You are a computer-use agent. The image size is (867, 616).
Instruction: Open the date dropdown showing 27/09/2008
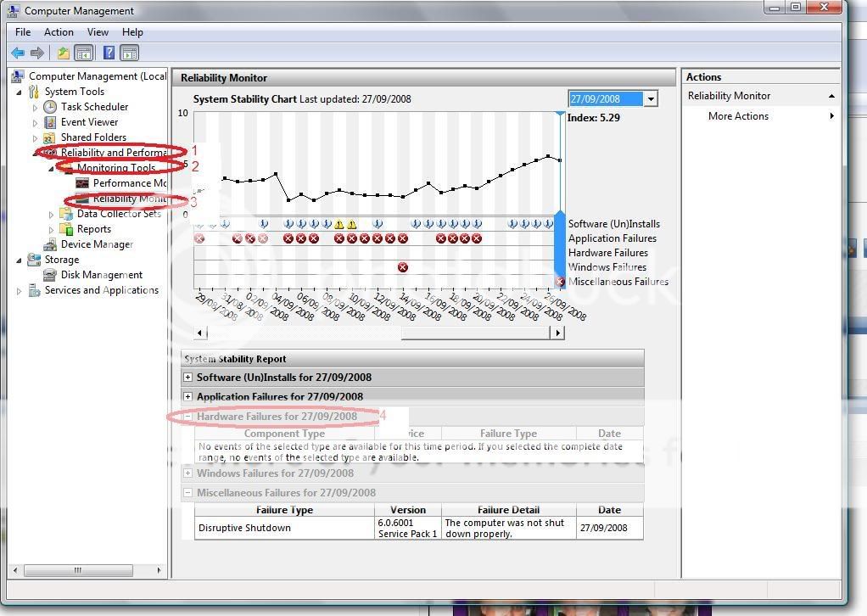point(651,99)
